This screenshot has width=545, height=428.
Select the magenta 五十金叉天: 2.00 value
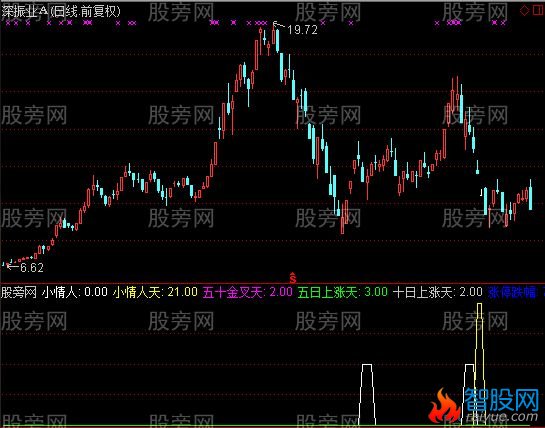click(247, 292)
